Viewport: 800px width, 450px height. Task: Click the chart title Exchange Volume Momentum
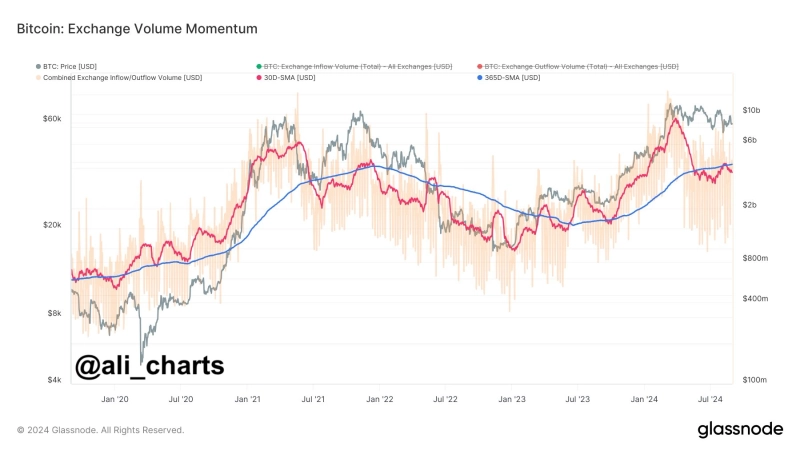[137, 30]
